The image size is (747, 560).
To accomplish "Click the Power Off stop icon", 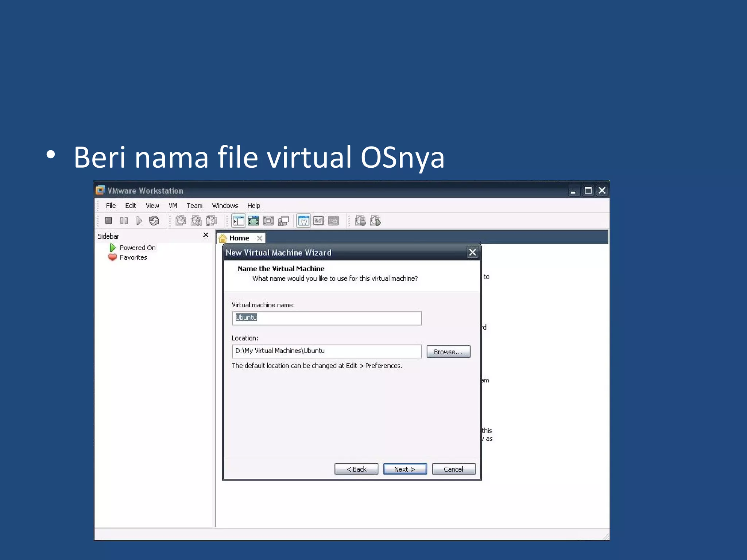I will pyautogui.click(x=108, y=221).
